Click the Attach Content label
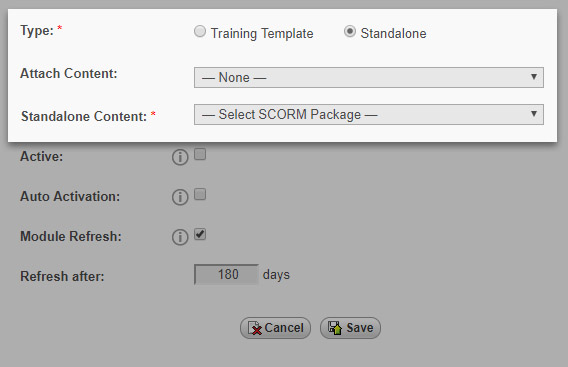568x367 pixels. pyautogui.click(x=69, y=74)
